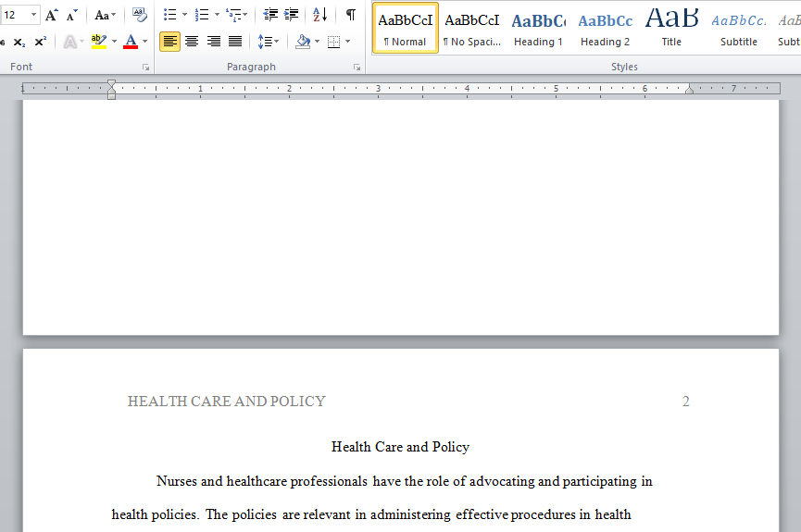The height and width of the screenshot is (532, 801).
Task: Click the Text Effects icon
Action: 70,42
